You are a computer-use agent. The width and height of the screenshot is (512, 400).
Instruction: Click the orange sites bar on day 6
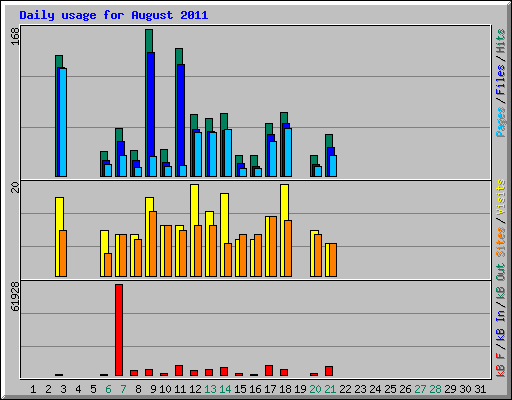coord(108,265)
